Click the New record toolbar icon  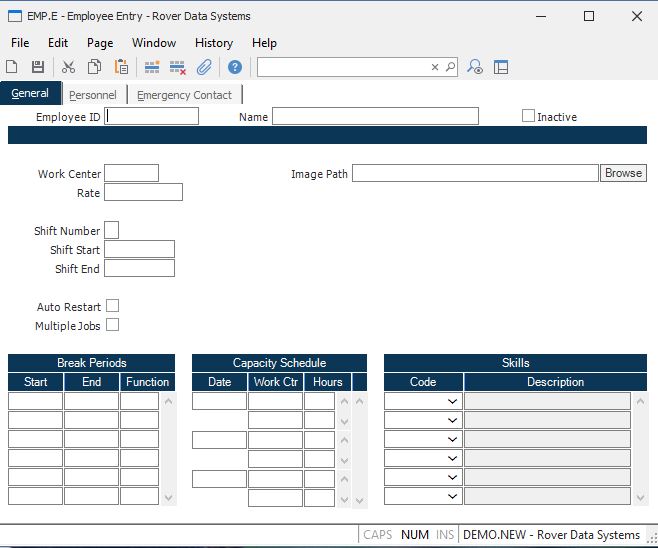pyautogui.click(x=12, y=67)
